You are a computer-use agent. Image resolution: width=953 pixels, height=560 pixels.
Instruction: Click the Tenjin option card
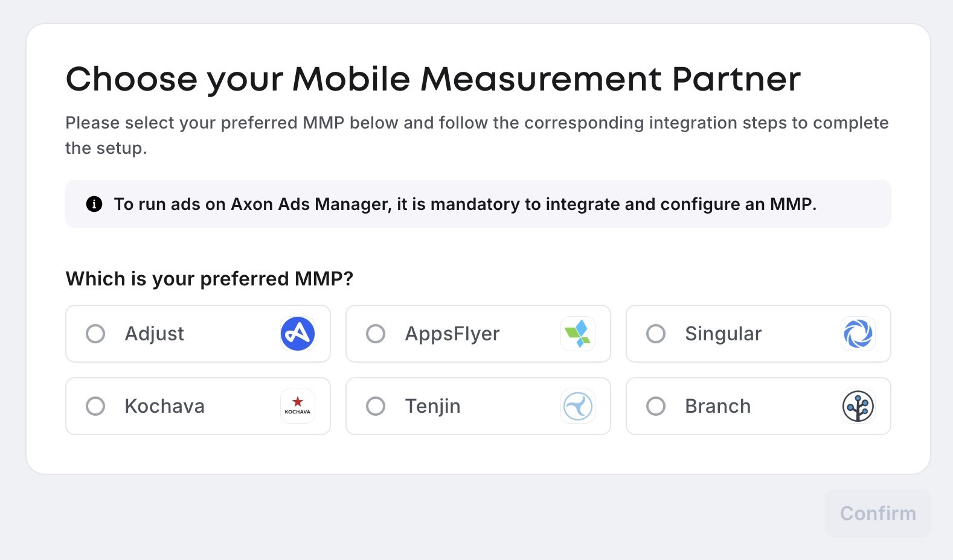(x=478, y=406)
